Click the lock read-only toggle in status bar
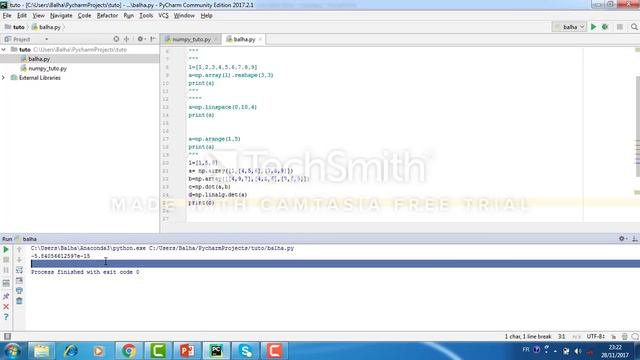 click(613, 336)
